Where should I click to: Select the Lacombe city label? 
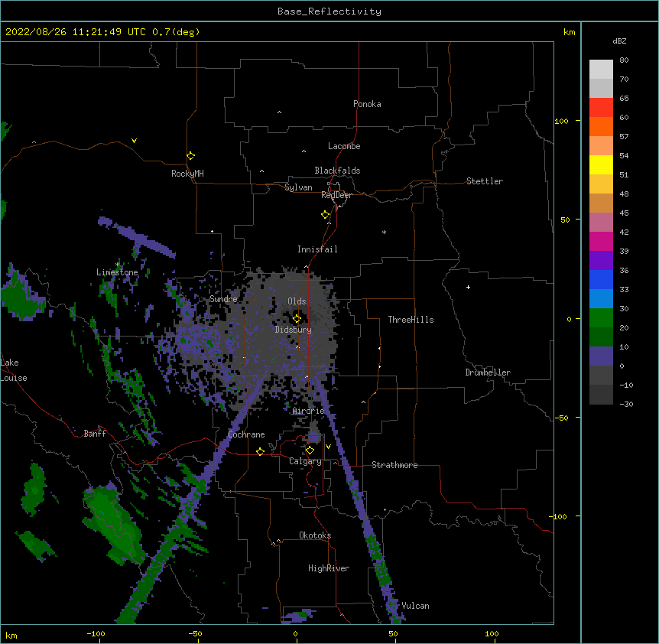coord(344,146)
